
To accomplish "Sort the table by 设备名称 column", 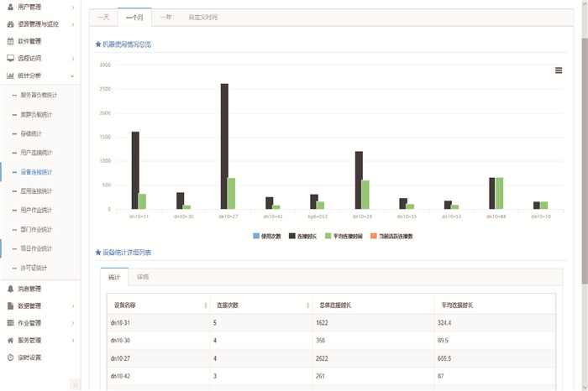I will pos(155,305).
